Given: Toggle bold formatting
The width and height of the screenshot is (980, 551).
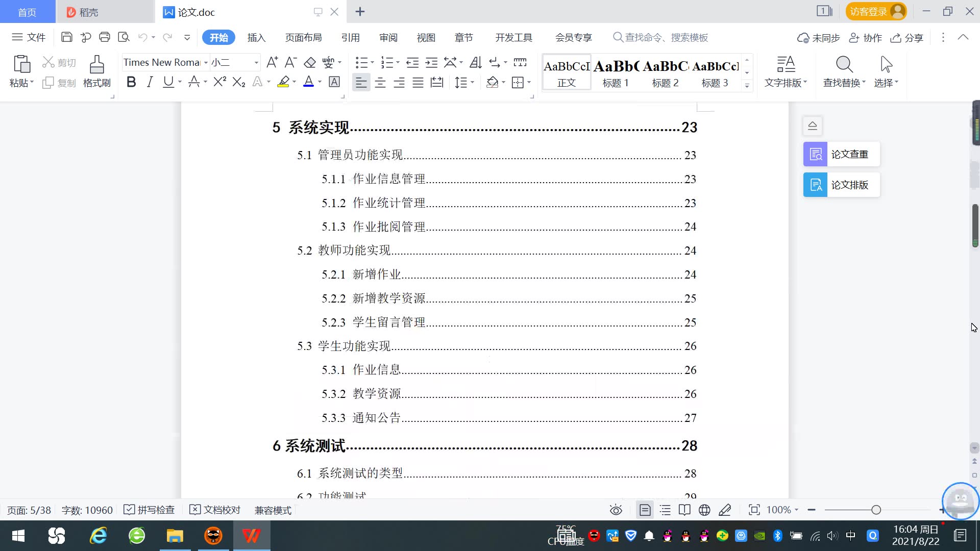Looking at the screenshot, I should coord(131,82).
